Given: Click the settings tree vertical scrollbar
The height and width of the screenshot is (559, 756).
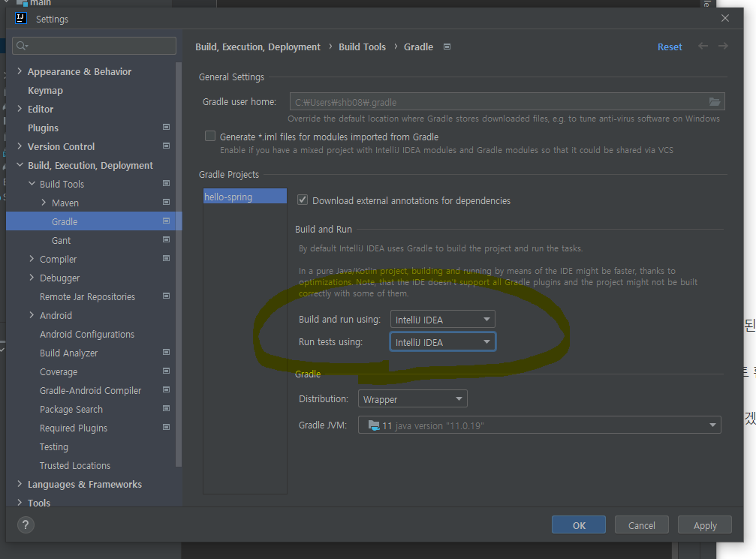Looking at the screenshot, I should coord(179,264).
